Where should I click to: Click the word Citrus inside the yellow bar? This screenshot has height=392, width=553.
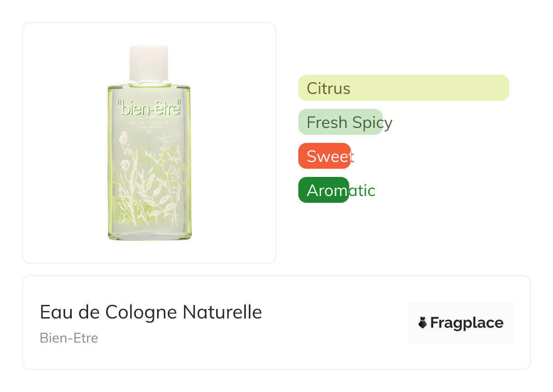click(329, 88)
